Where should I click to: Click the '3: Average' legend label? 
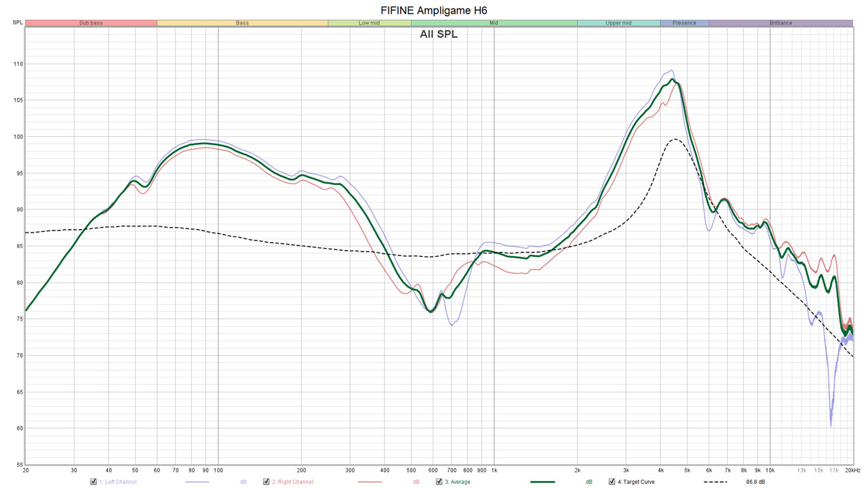point(458,482)
